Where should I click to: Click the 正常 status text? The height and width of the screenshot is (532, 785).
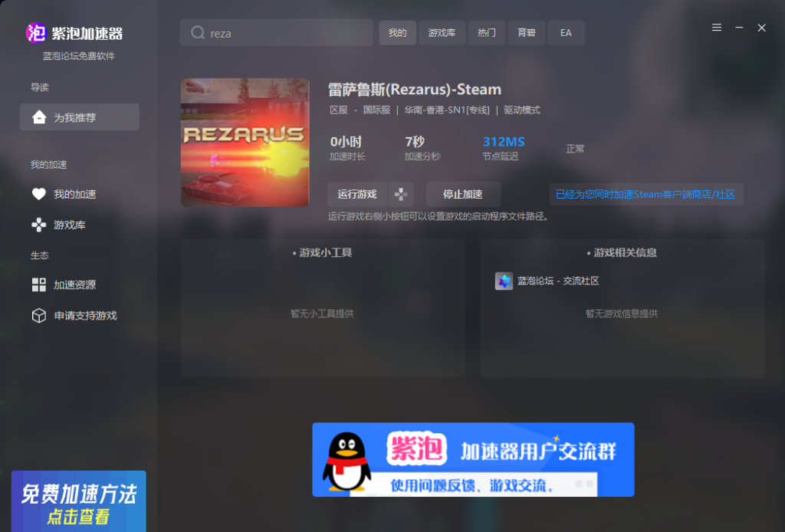pyautogui.click(x=575, y=149)
